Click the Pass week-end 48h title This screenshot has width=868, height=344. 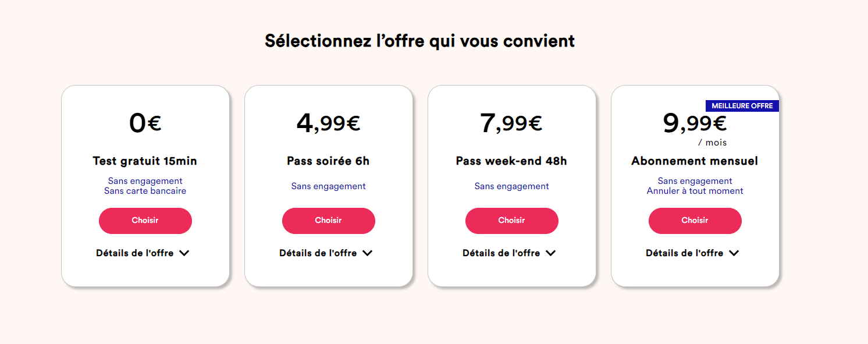pyautogui.click(x=512, y=161)
